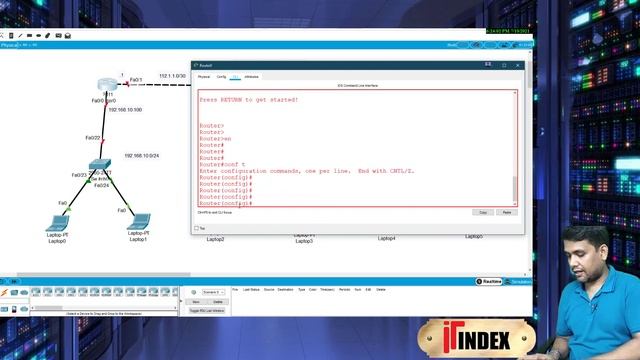This screenshot has height=360, width=640.
Task: Collapse the PDU scenario panel arrow
Action: click(181, 302)
